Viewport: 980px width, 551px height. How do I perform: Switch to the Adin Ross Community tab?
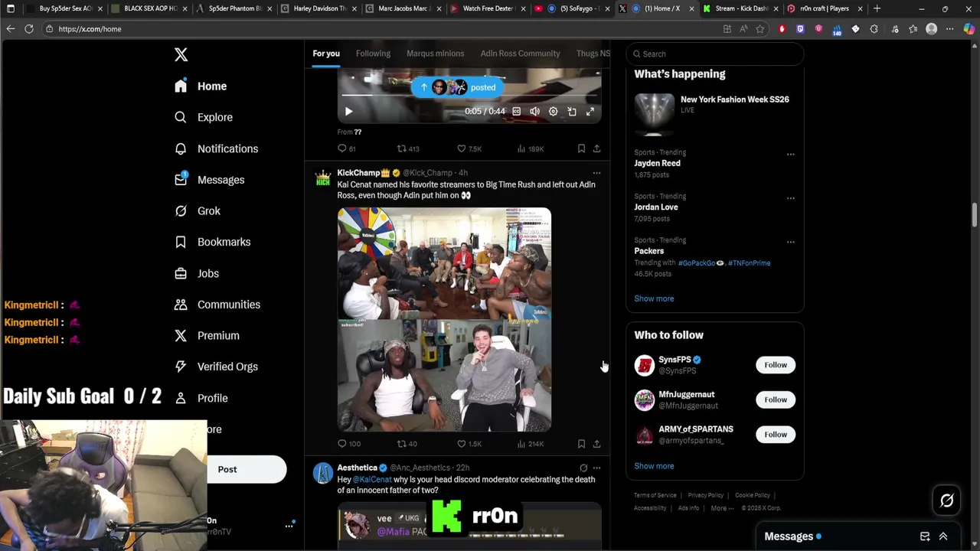click(520, 54)
